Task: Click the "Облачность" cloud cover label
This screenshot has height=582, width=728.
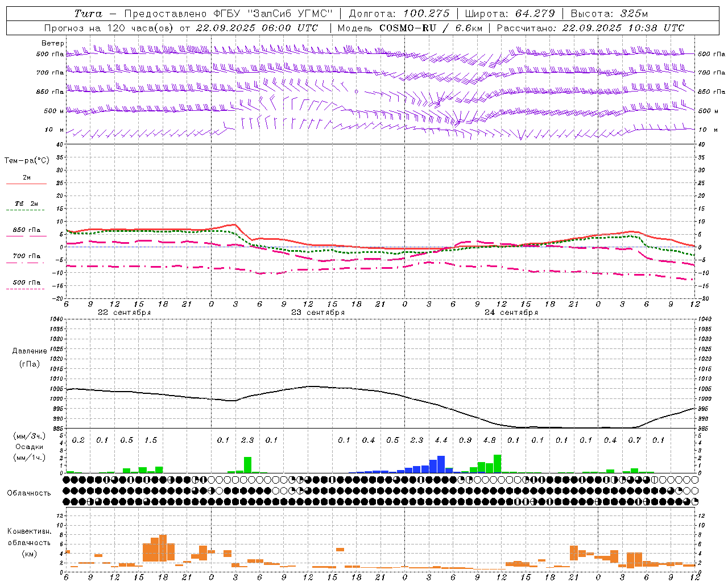Action: pyautogui.click(x=28, y=493)
